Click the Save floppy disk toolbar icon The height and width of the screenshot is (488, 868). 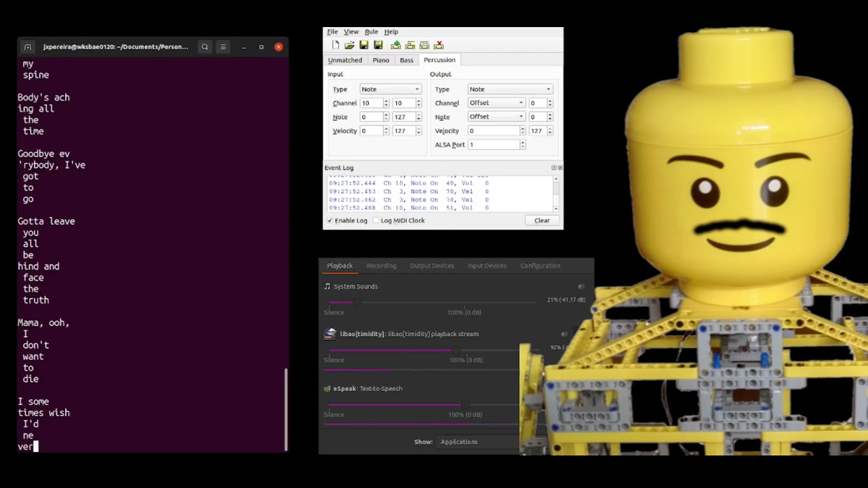[364, 45]
